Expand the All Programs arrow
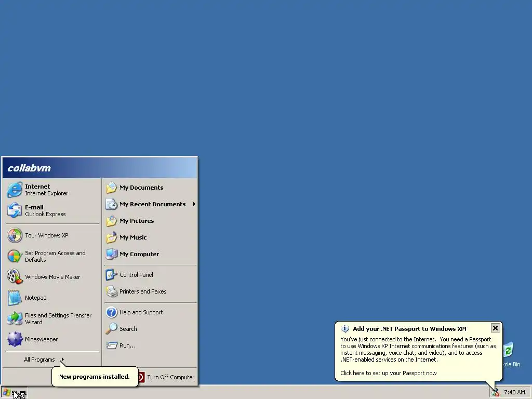Viewport: 532px width, 399px height. (62, 360)
